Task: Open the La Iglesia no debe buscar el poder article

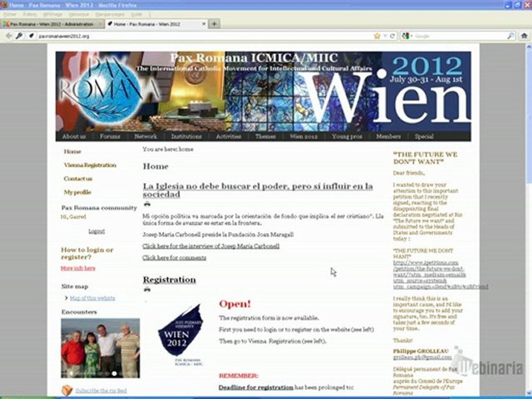Action: 258,190
